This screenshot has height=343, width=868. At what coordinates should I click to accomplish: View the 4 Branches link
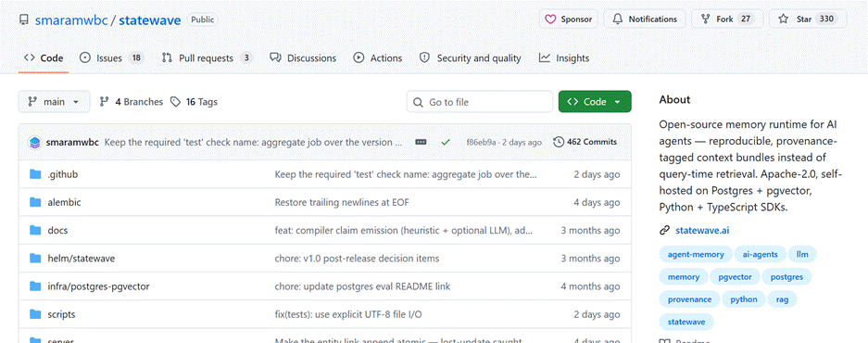point(132,102)
